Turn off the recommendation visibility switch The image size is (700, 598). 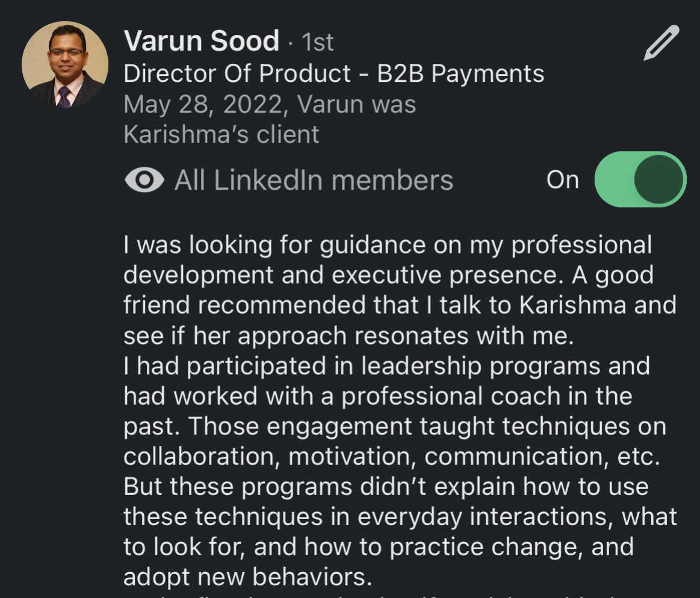[640, 179]
